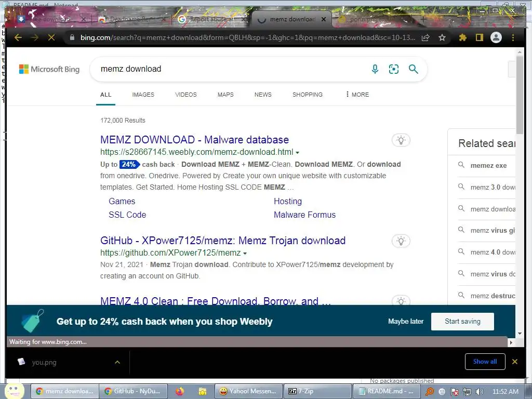Expand dropdown arrow next to weebly.com URL

click(x=298, y=153)
